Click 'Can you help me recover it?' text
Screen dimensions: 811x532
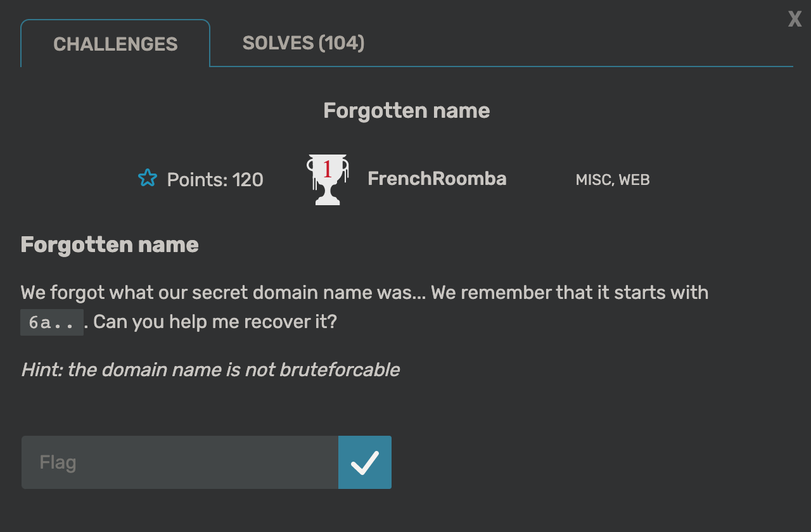tap(215, 322)
